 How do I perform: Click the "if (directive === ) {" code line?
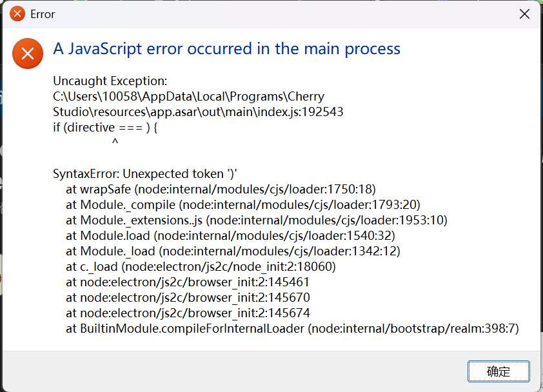[105, 128]
